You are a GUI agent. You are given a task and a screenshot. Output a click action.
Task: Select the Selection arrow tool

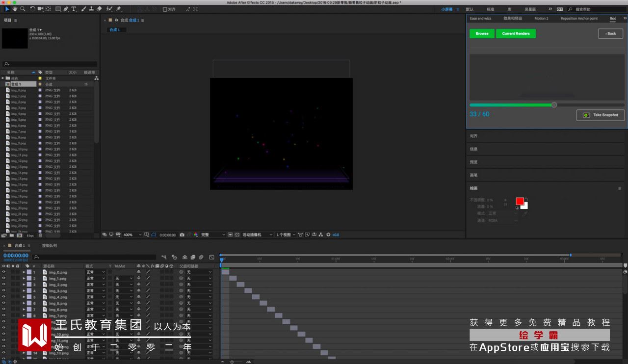[x=7, y=9]
